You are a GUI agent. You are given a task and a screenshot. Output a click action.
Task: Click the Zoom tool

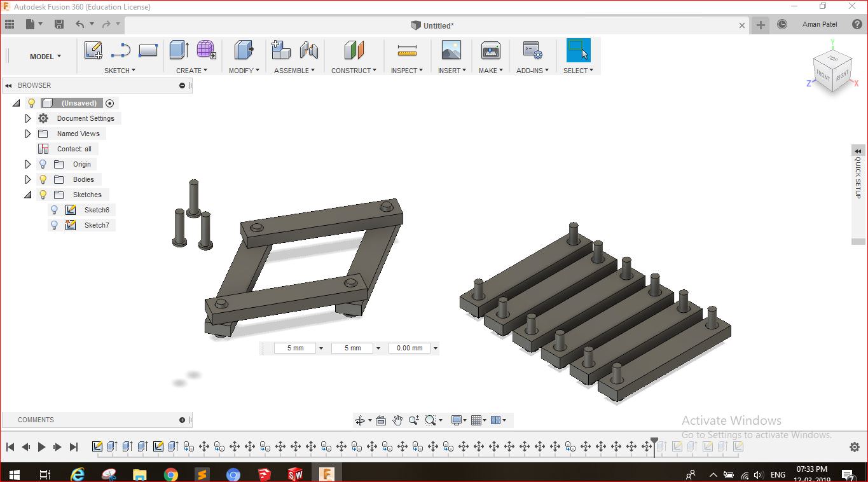coord(414,420)
